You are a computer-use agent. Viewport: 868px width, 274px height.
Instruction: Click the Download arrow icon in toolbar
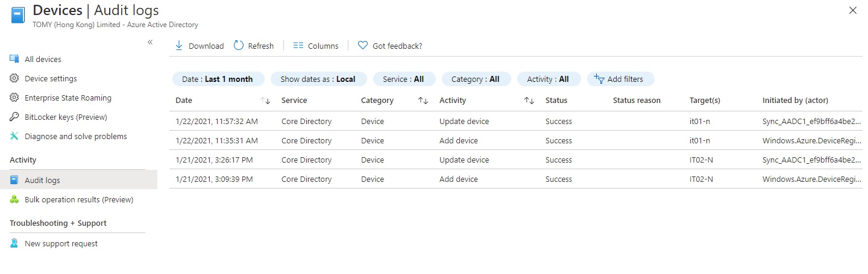click(179, 45)
